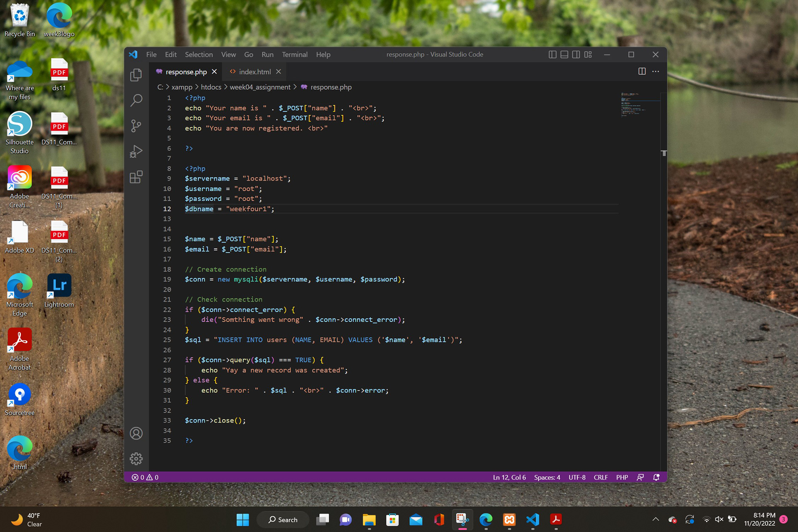The width and height of the screenshot is (798, 532).
Task: Toggle the bottom panel layout button
Action: coord(564,54)
